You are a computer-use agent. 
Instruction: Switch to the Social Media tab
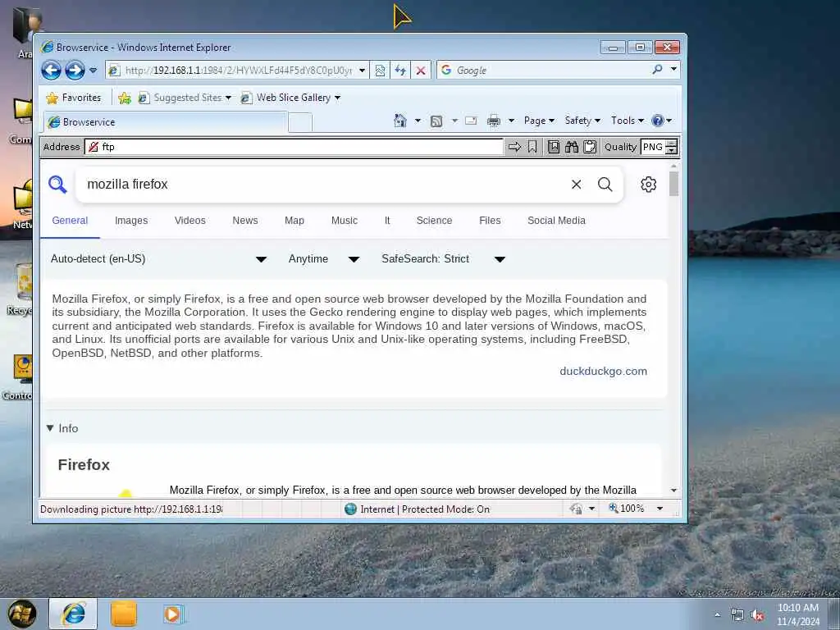pos(557,221)
